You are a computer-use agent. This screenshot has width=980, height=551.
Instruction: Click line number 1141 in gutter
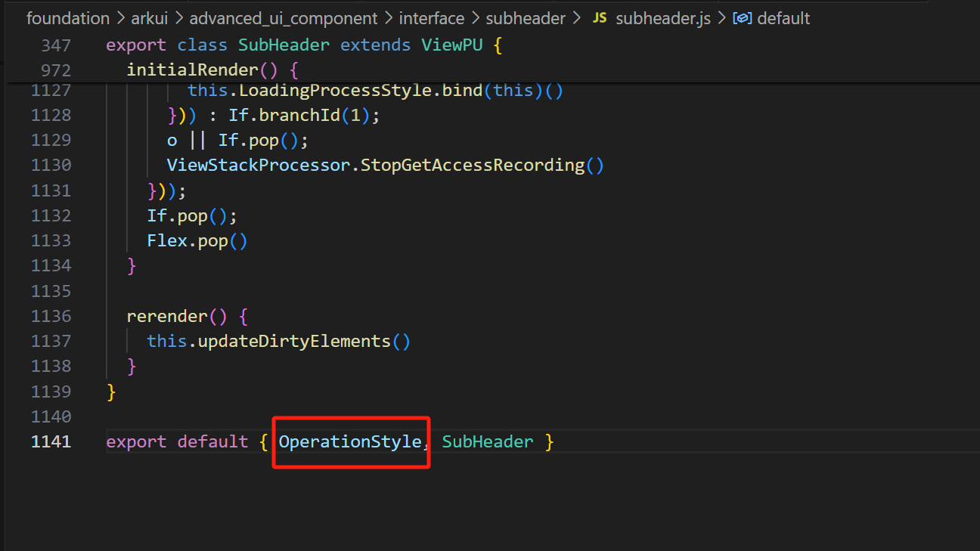[51, 441]
